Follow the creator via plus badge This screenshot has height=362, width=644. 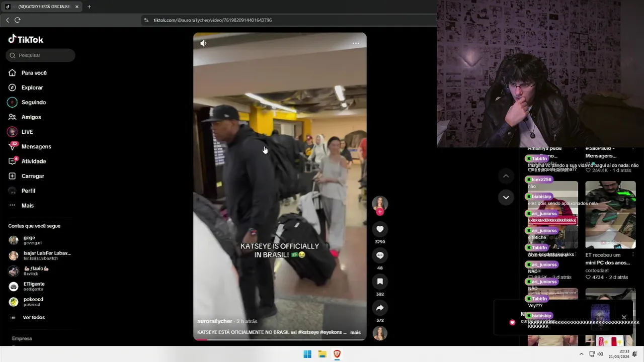[x=380, y=212]
